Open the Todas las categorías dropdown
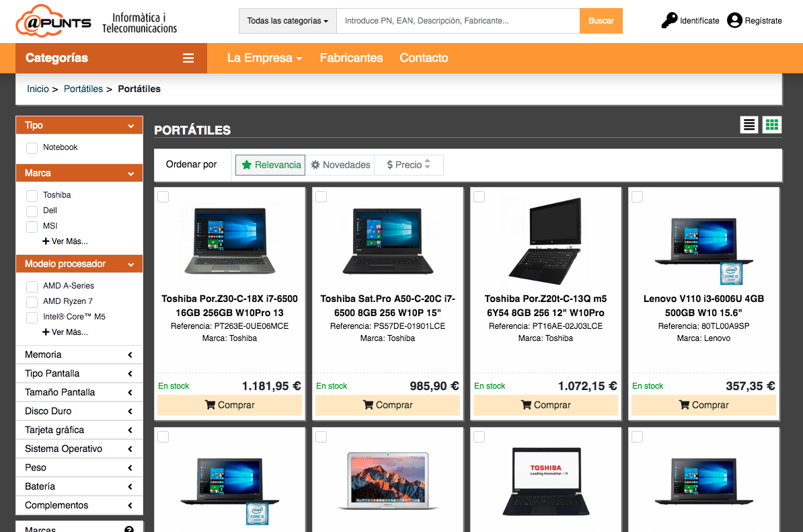Viewport: 803px width, 532px height. tap(288, 21)
